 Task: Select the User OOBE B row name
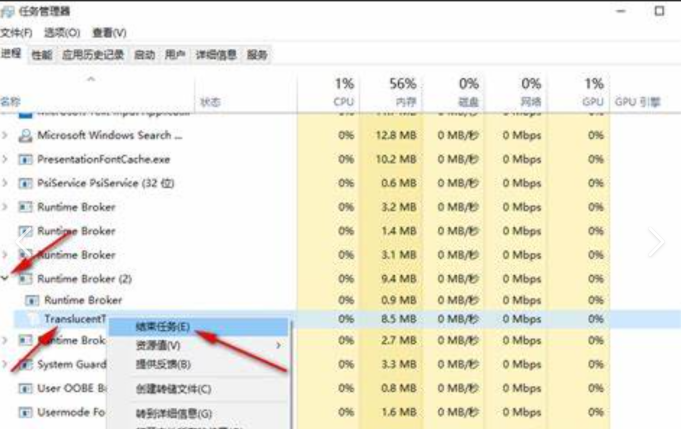72,388
